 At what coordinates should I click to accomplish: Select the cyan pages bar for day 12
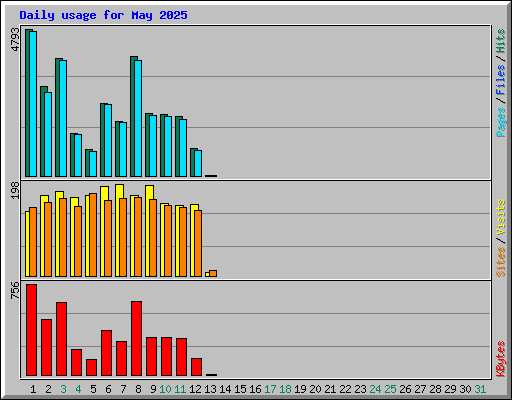(198, 163)
